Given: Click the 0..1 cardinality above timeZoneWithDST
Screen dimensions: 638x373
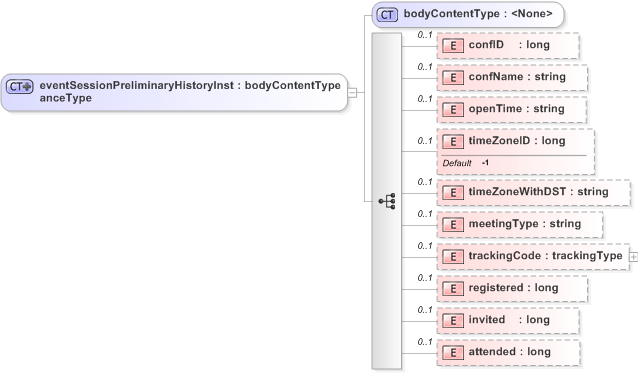Looking at the screenshot, I should [x=425, y=182].
